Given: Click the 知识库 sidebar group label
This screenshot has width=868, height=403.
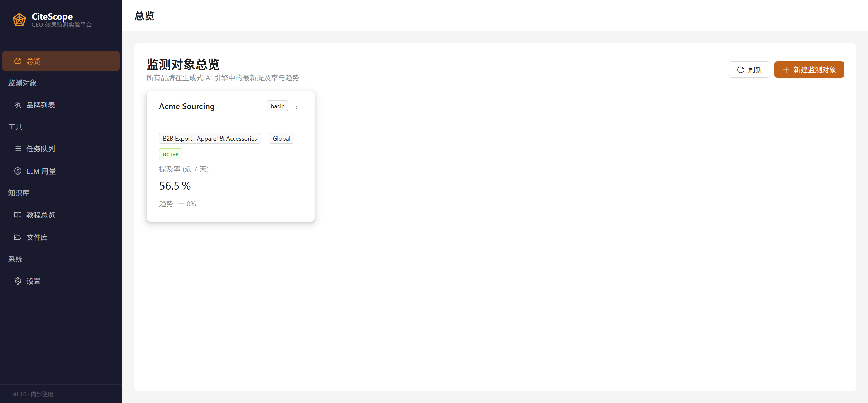Looking at the screenshot, I should click(19, 193).
